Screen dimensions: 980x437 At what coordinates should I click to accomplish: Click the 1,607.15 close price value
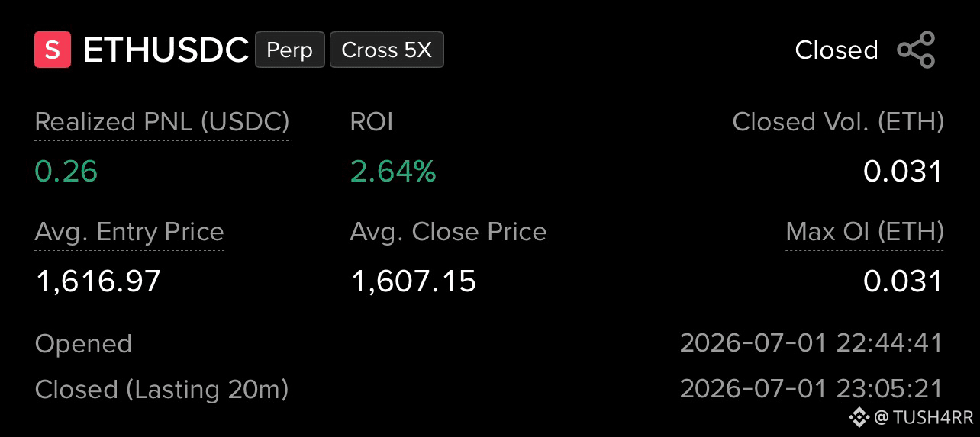click(413, 282)
